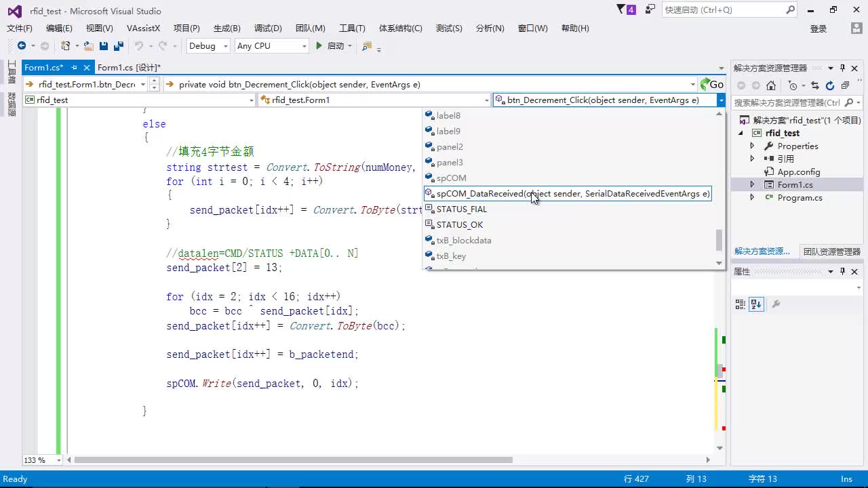
Task: Open the 文件(F) menu
Action: (20, 28)
